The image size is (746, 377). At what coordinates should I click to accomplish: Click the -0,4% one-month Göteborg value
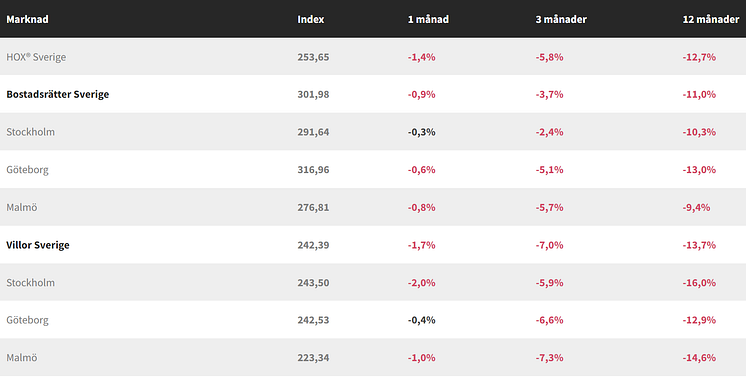422,320
